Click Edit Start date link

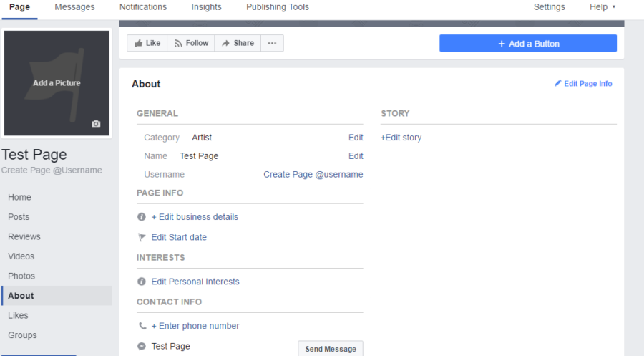pos(179,237)
